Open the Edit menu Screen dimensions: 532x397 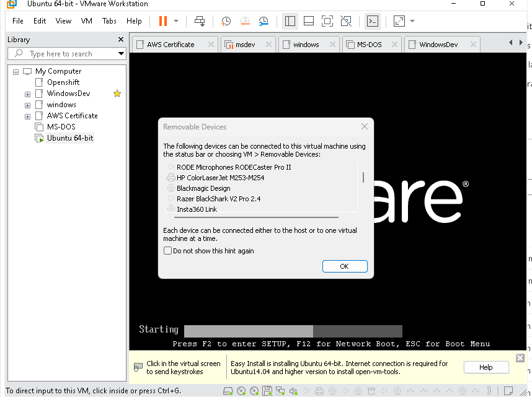click(x=40, y=21)
